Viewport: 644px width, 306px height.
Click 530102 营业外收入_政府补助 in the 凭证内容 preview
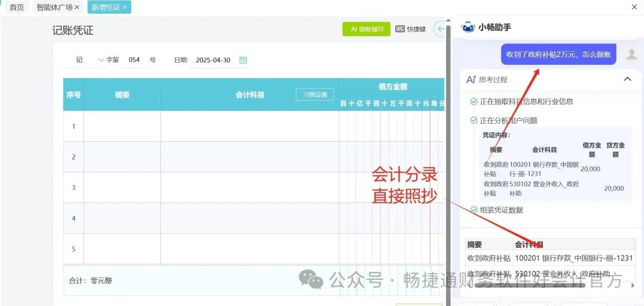pyautogui.click(x=544, y=189)
